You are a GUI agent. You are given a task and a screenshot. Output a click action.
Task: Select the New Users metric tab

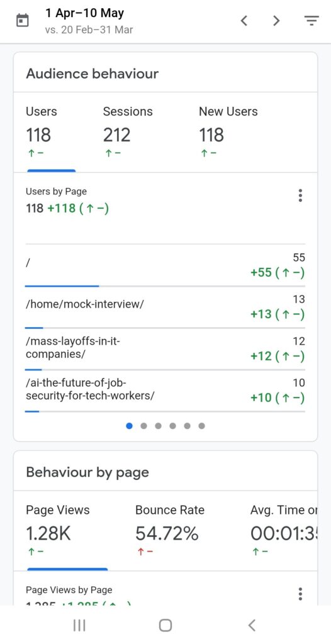[x=228, y=132]
